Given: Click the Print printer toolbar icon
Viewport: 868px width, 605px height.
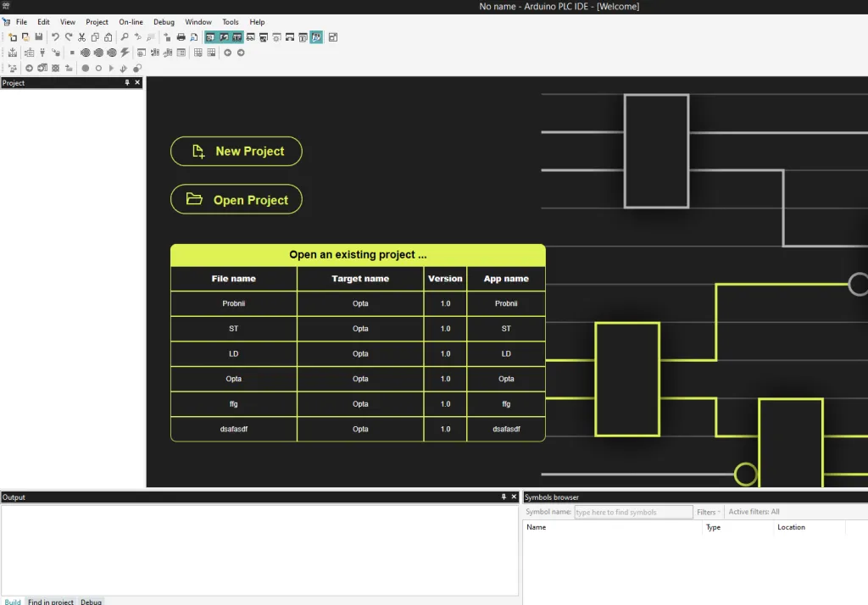Looking at the screenshot, I should tap(181, 37).
